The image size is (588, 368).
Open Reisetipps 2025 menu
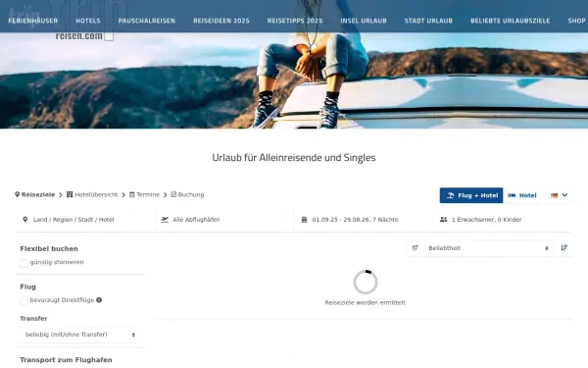295,21
